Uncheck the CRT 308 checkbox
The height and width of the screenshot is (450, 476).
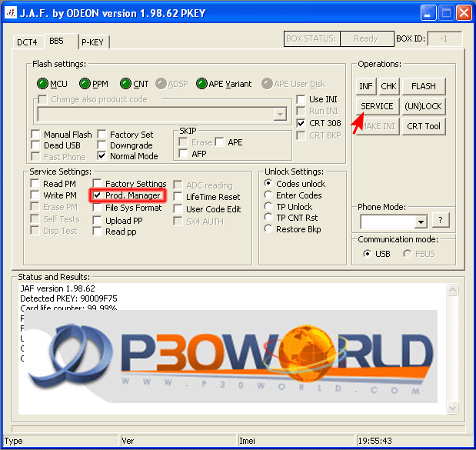click(301, 123)
